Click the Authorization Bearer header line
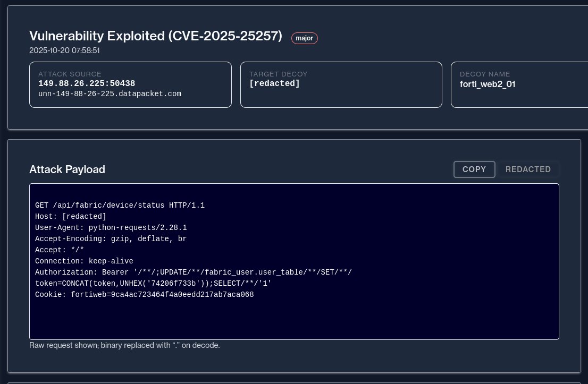 click(x=194, y=272)
